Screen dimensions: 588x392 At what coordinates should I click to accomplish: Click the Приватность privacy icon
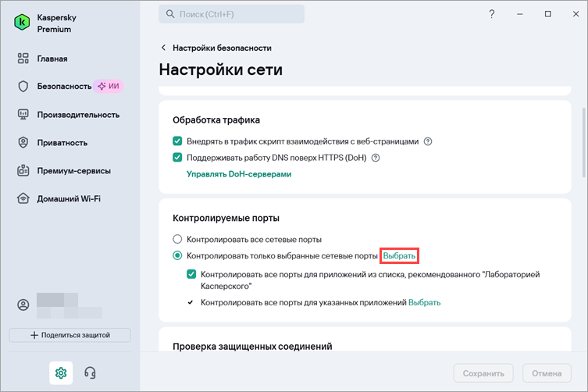[23, 143]
